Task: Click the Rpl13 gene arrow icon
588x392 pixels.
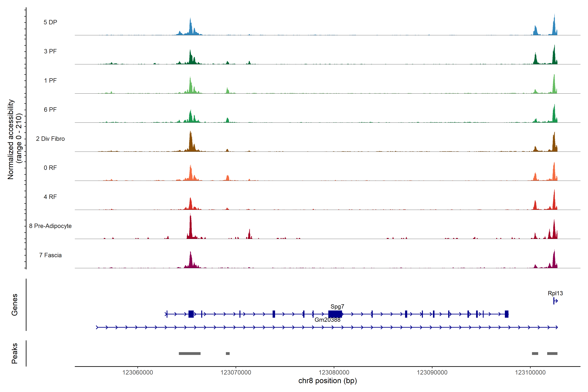Action: [x=555, y=301]
